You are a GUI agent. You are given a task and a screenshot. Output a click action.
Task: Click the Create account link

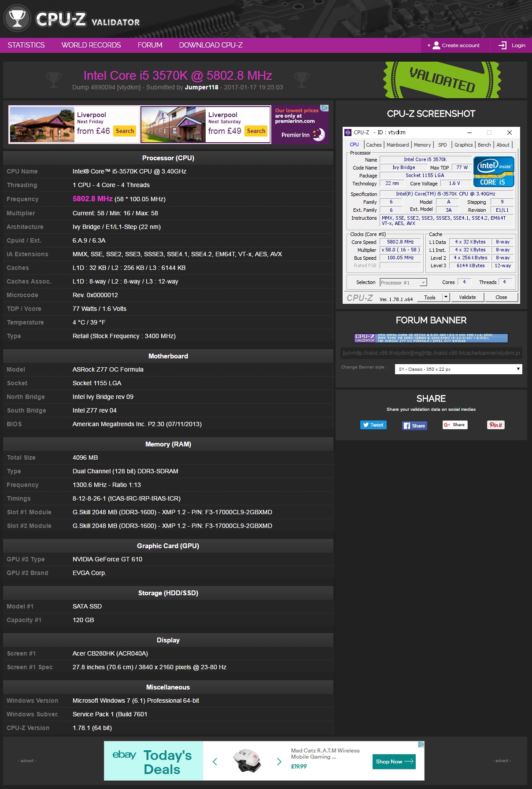pos(461,45)
